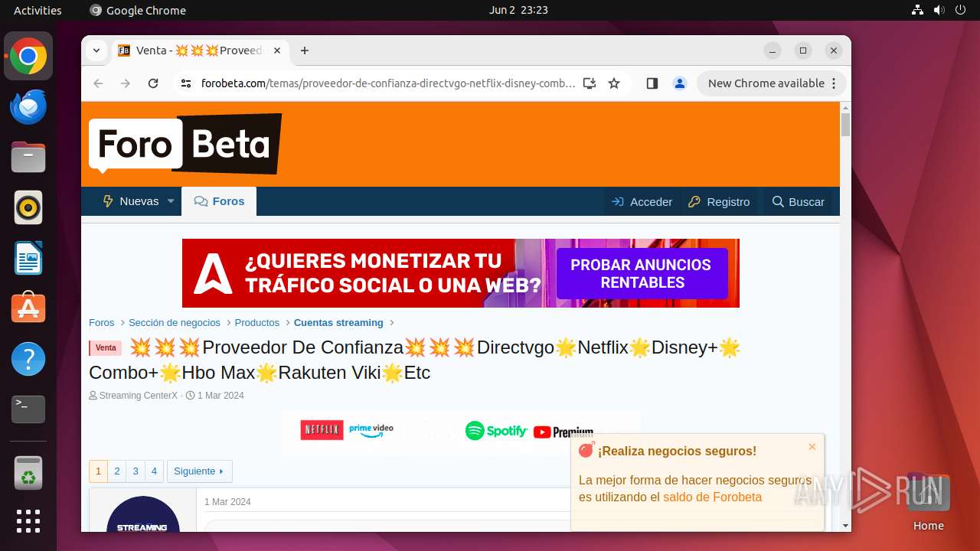Open system volume indicator

coord(939,10)
